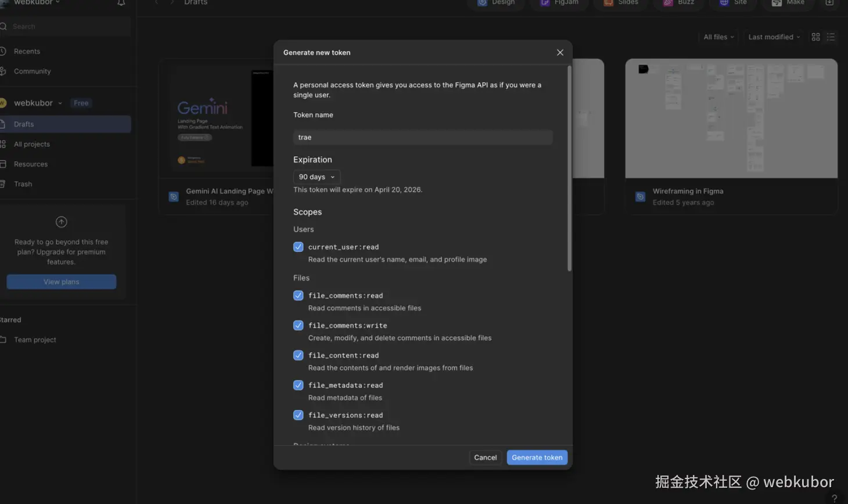
Task: Toggle the file_content:read checkbox
Action: pos(299,355)
